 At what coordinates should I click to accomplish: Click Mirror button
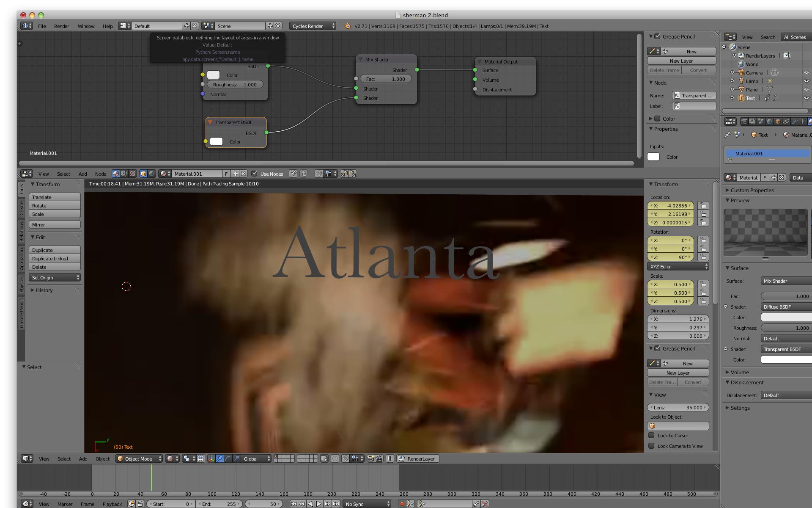[x=55, y=224]
